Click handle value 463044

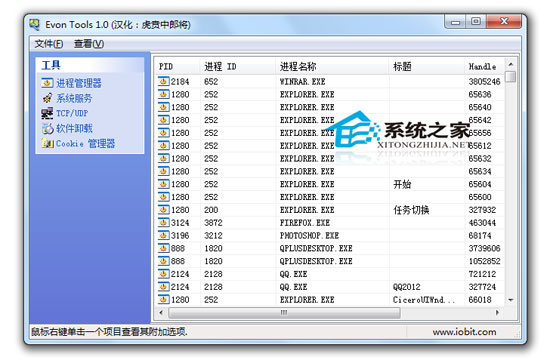[x=482, y=223]
